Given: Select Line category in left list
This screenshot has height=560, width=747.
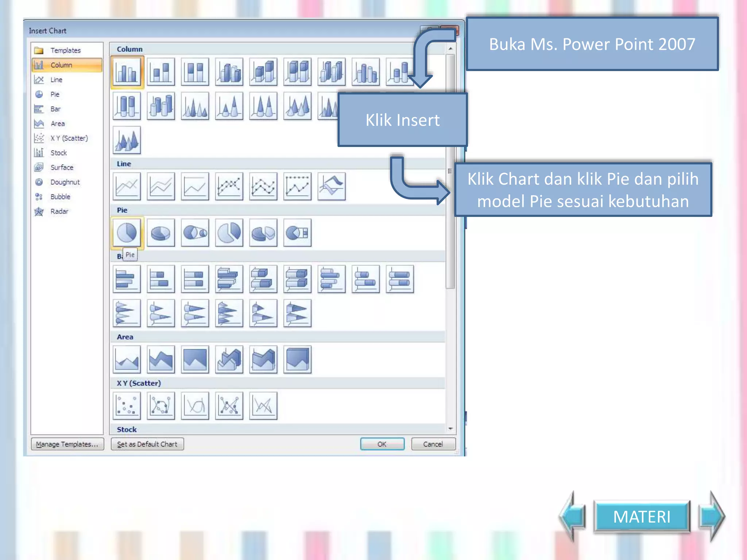Looking at the screenshot, I should 67,79.
